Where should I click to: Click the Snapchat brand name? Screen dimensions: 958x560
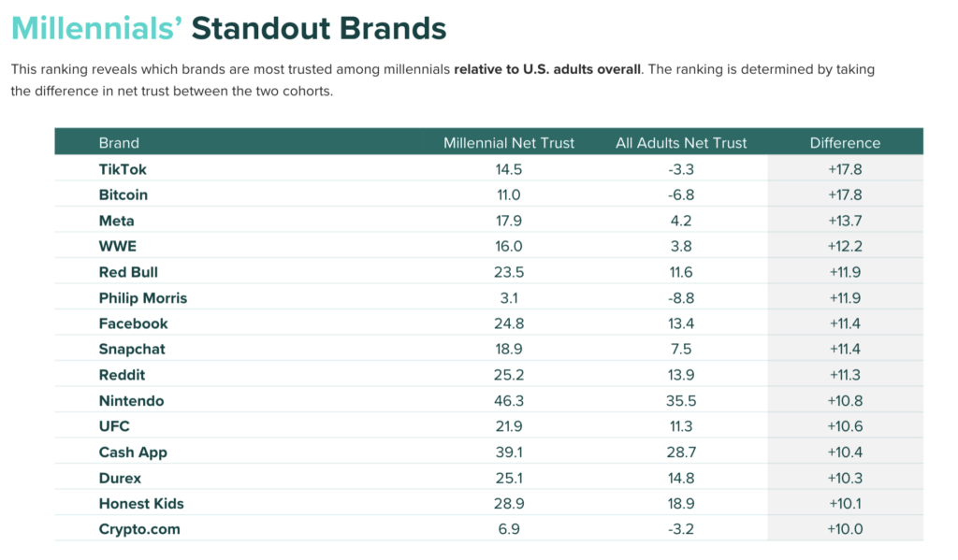point(134,350)
